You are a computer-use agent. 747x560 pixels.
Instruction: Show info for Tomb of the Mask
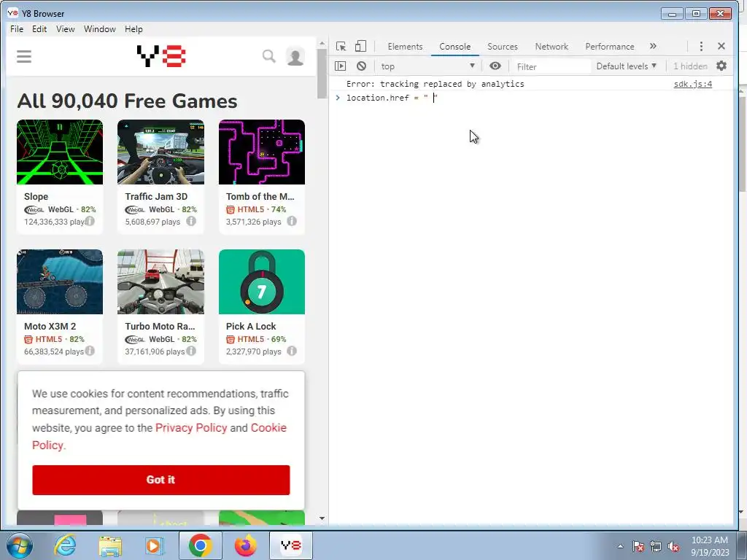[x=292, y=221]
